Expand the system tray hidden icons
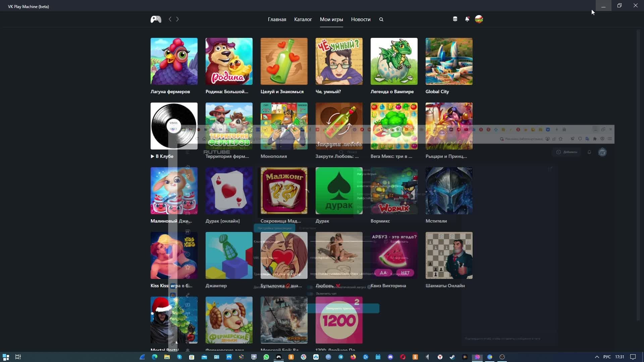This screenshot has height=362, width=644. tap(597, 357)
